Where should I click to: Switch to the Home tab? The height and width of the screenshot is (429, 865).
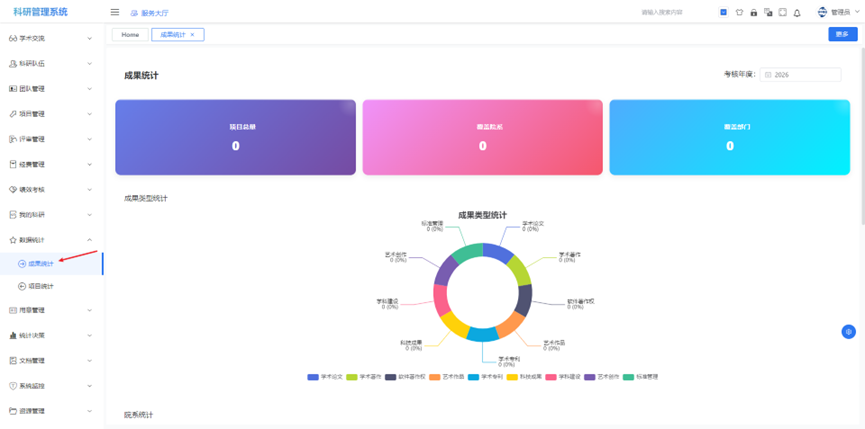pos(130,35)
